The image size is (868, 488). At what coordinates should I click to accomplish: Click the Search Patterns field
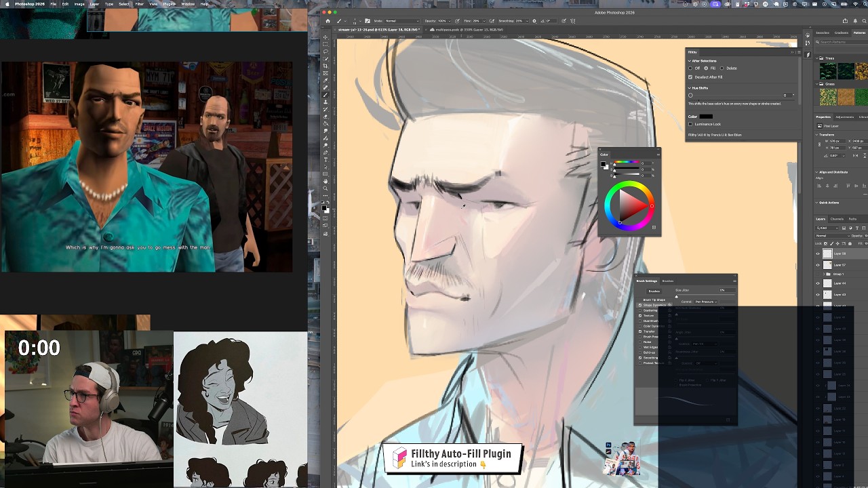pos(843,42)
